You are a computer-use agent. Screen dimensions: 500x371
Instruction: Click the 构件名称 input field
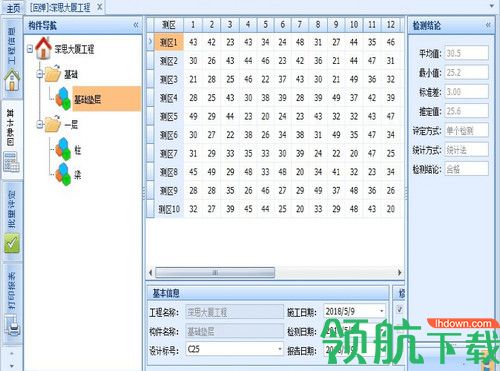pyautogui.click(x=234, y=331)
